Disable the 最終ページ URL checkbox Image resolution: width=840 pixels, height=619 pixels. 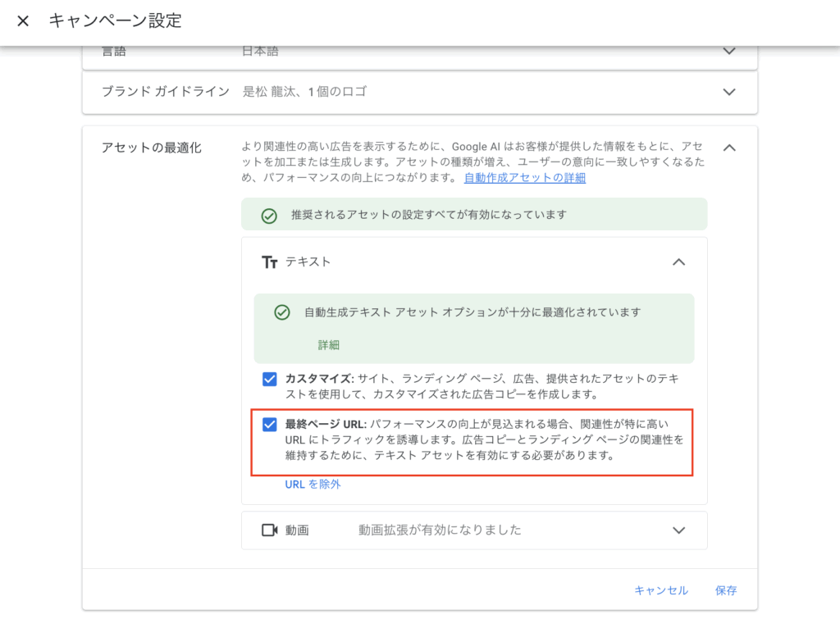pos(271,426)
